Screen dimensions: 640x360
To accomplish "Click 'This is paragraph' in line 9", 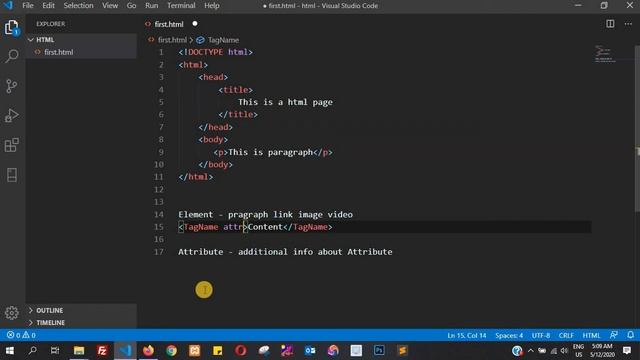I will (270, 152).
